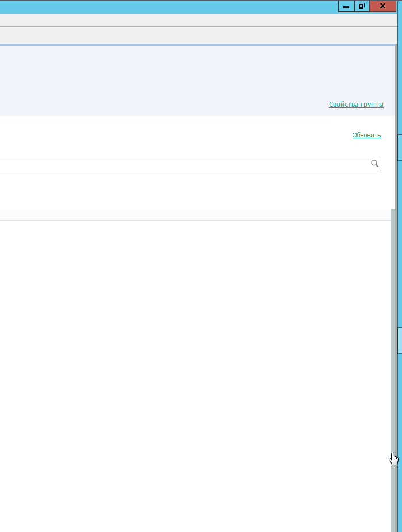This screenshot has width=402, height=532.
Task: Restore down the window
Action: point(362,6)
